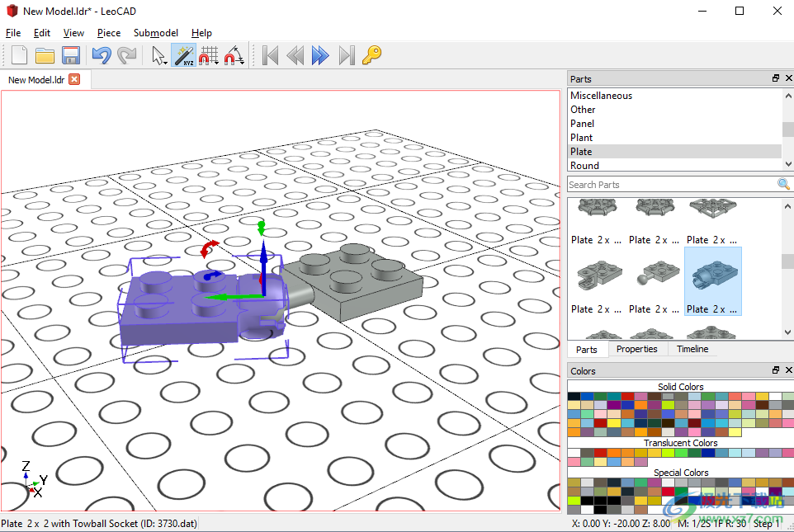
Task: Save the model with floppy disk icon
Action: click(71, 55)
